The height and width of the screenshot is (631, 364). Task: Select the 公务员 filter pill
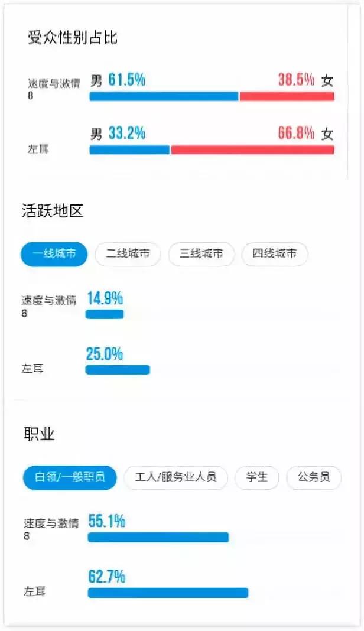click(314, 478)
